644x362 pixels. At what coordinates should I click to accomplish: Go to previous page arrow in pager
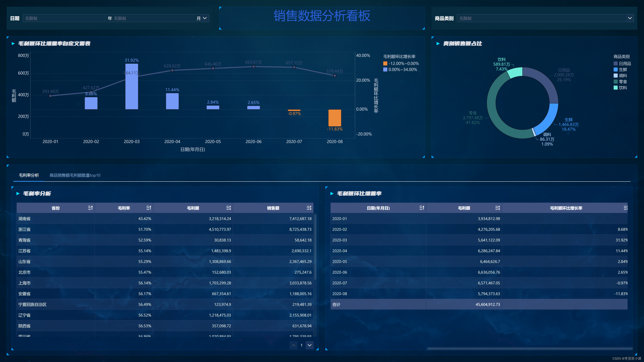pyautogui.click(x=293, y=345)
